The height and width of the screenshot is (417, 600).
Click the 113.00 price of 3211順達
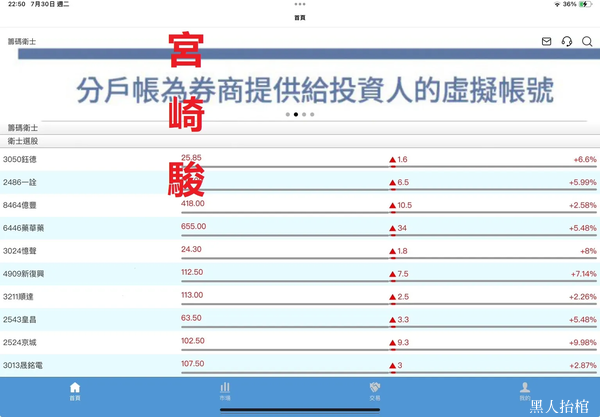[192, 295]
